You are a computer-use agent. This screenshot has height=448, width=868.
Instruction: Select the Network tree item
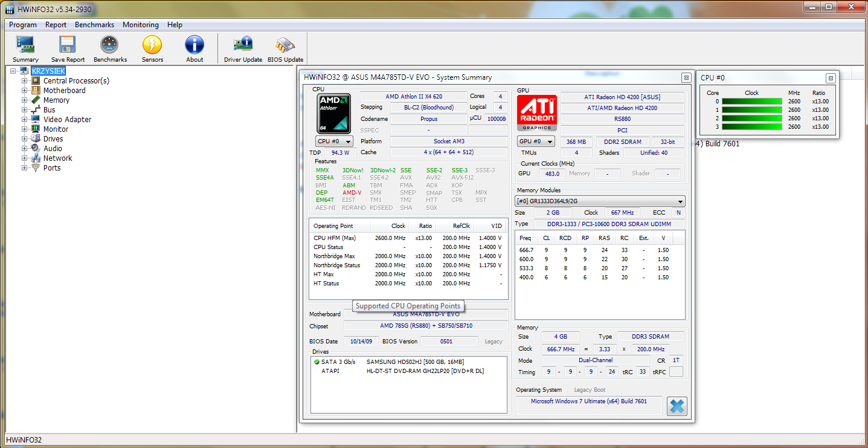coord(58,158)
